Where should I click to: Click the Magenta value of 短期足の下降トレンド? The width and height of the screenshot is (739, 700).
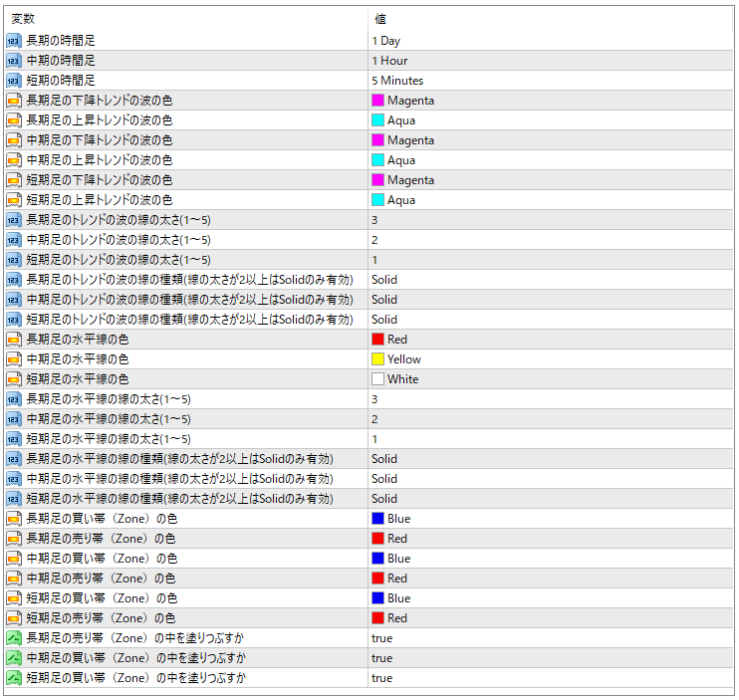coord(410,180)
